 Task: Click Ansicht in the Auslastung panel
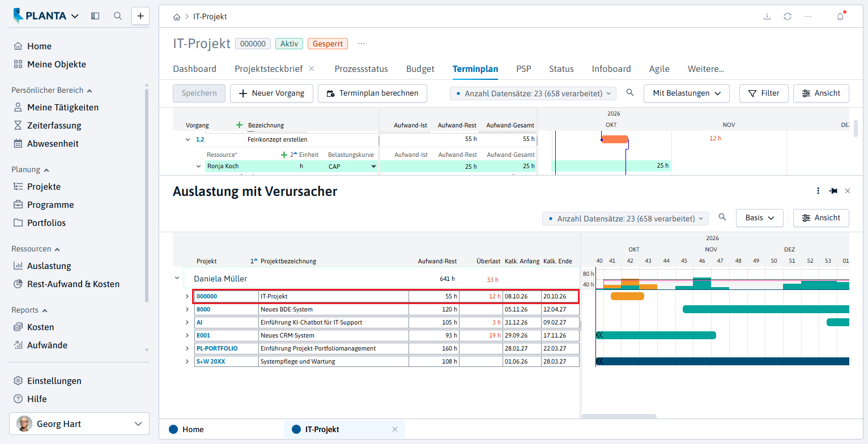[x=821, y=217]
